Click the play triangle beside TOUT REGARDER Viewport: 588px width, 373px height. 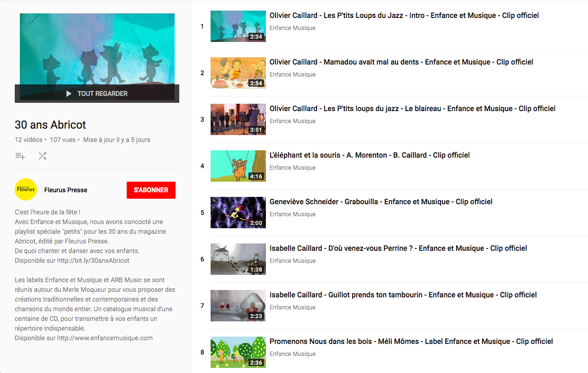point(69,94)
